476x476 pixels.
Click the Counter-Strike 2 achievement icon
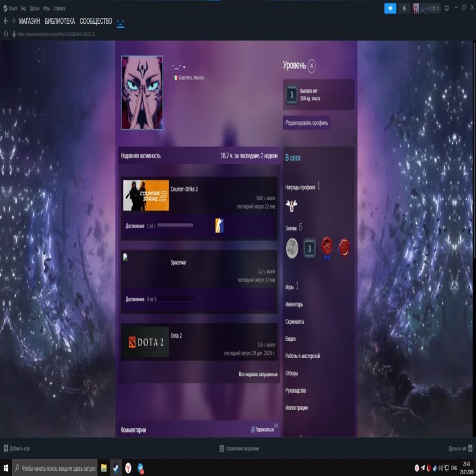219,226
